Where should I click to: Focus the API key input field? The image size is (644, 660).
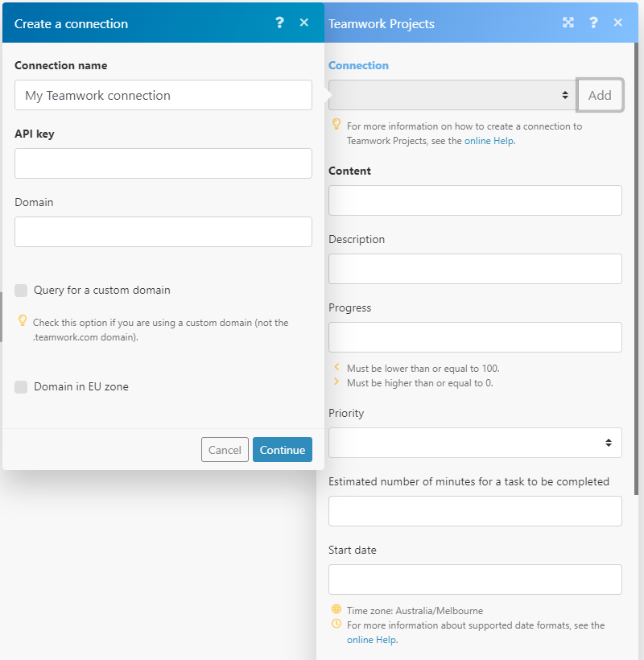(x=163, y=163)
